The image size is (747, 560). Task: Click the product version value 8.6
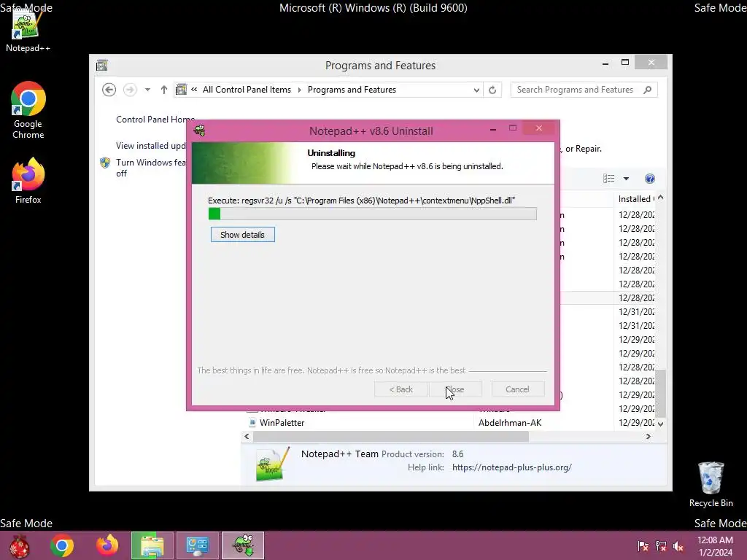pos(458,454)
